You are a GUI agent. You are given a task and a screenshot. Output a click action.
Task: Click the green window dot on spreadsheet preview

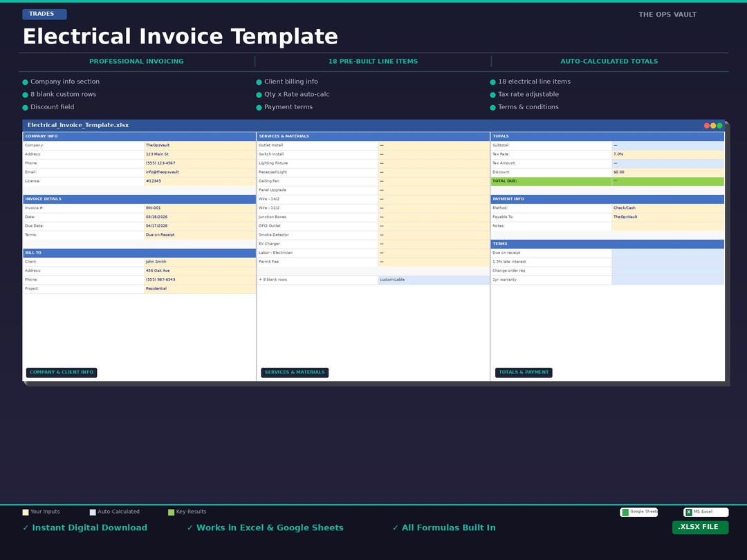coord(719,126)
